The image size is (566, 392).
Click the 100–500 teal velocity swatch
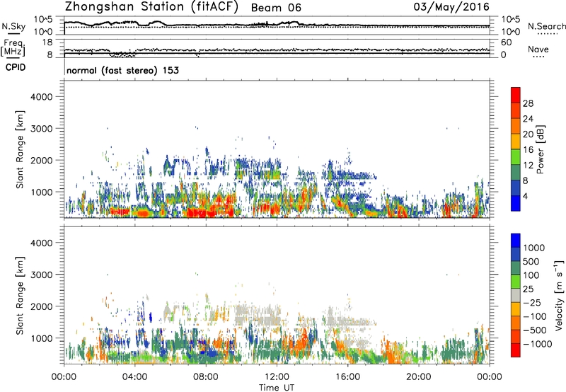coord(516,268)
